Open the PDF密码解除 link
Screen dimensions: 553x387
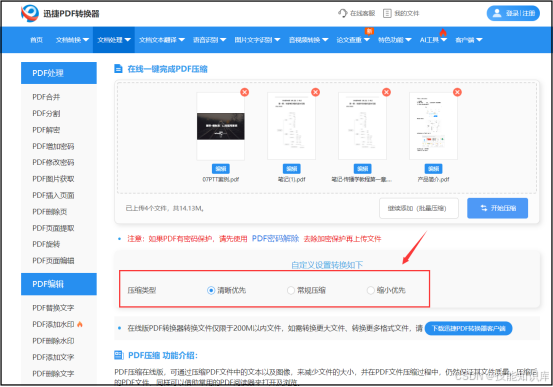[x=275, y=239]
